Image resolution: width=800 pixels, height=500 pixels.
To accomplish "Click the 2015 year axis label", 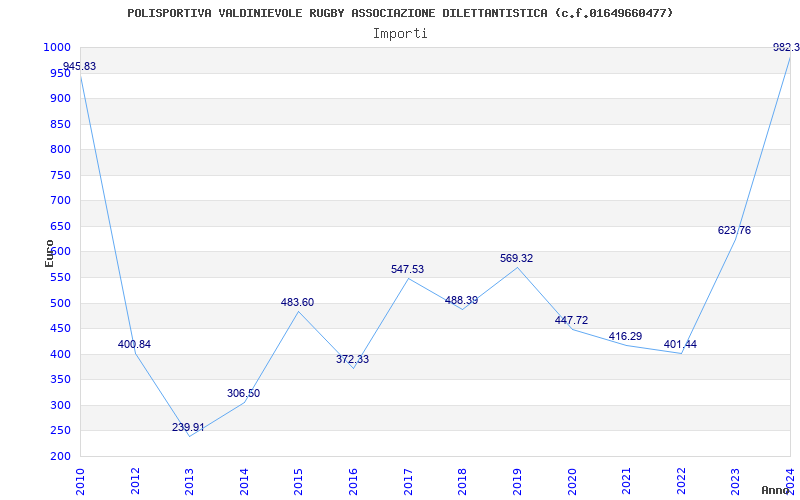I will coord(298,481).
